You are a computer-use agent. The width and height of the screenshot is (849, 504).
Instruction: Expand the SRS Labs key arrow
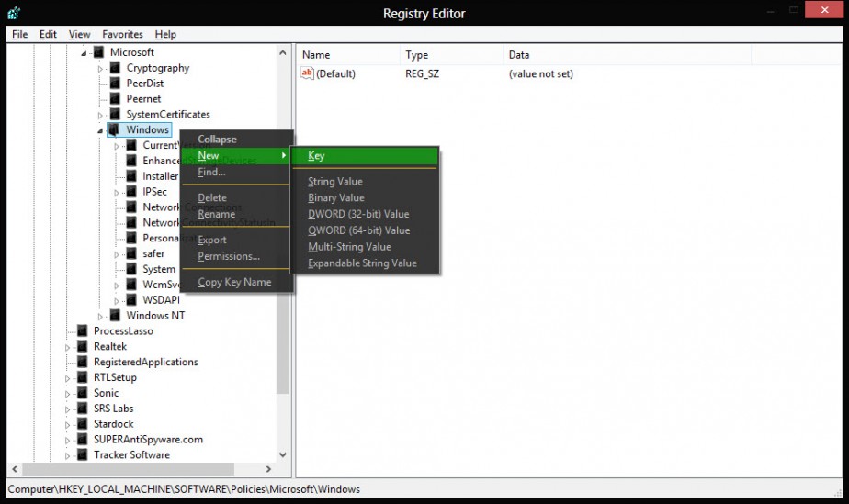pyautogui.click(x=68, y=409)
